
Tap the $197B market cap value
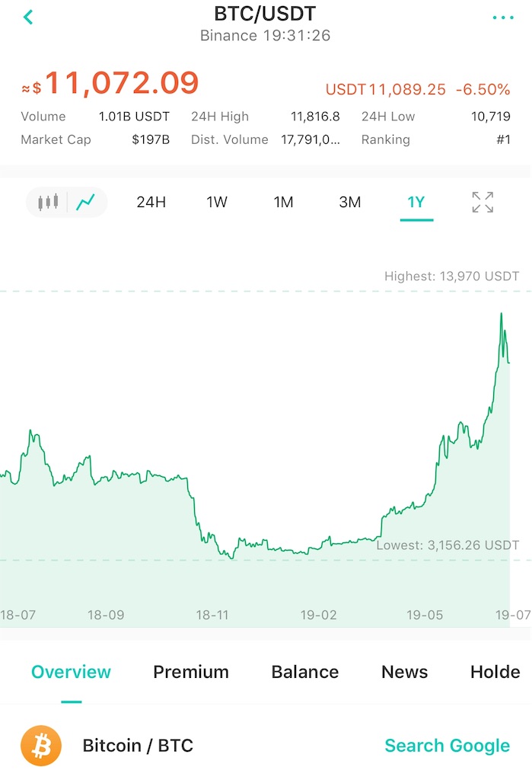[x=151, y=140]
